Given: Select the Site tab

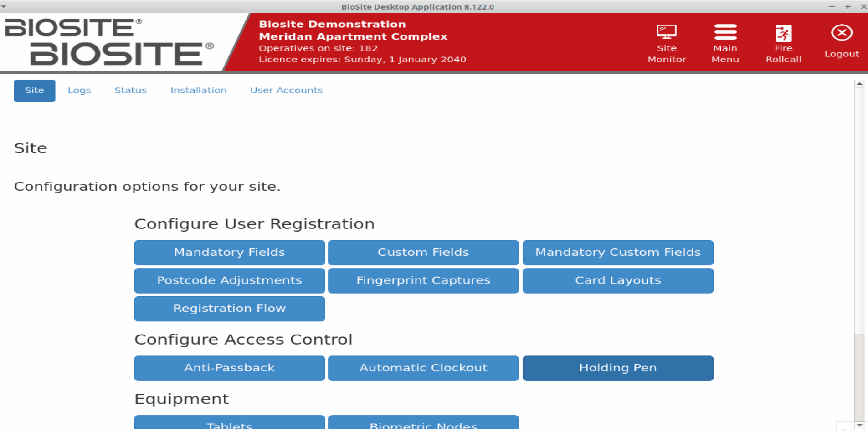Looking at the screenshot, I should (x=35, y=91).
